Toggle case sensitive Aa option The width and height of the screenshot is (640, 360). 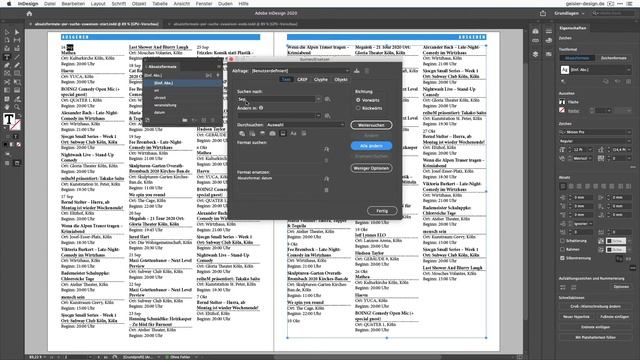coord(293,133)
